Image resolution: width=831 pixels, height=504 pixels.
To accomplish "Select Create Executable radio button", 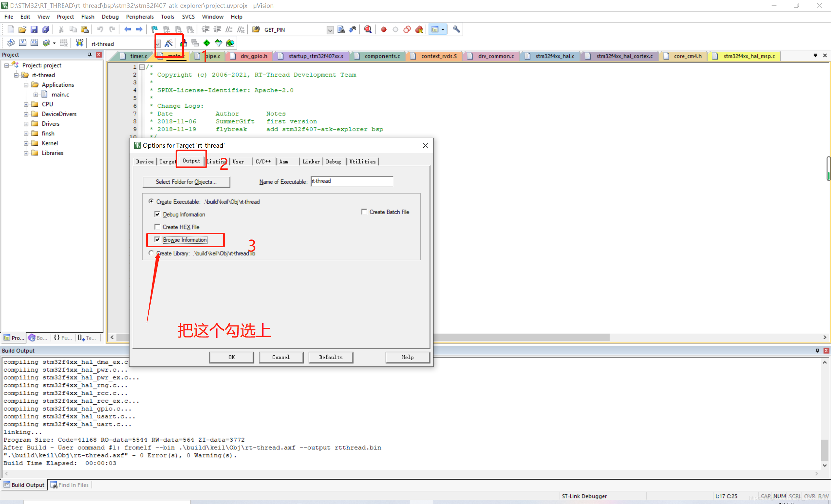I will coord(151,201).
